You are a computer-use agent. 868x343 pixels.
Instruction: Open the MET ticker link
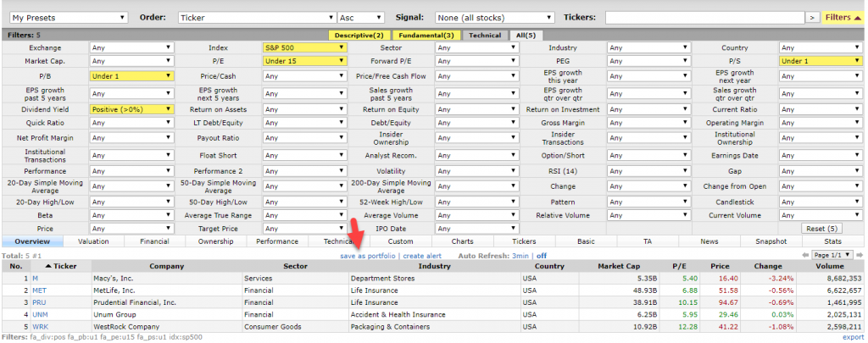pyautogui.click(x=39, y=290)
